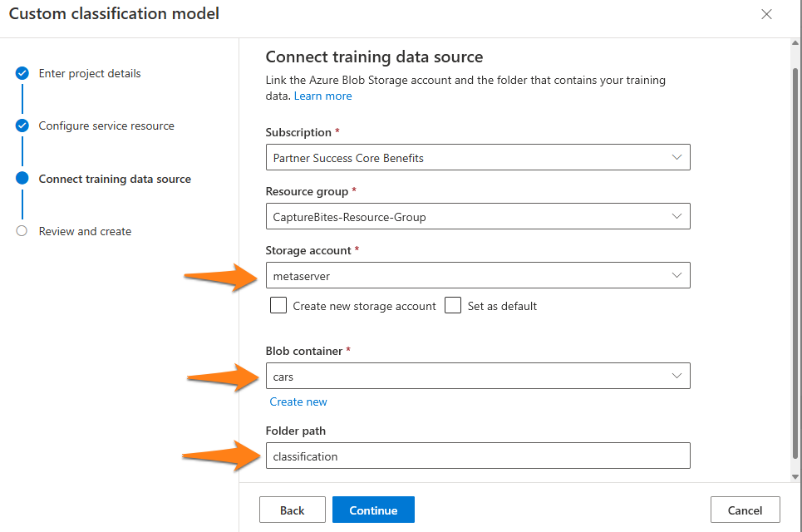This screenshot has width=802, height=532.
Task: Close the Custom classification model dialog
Action: click(766, 14)
